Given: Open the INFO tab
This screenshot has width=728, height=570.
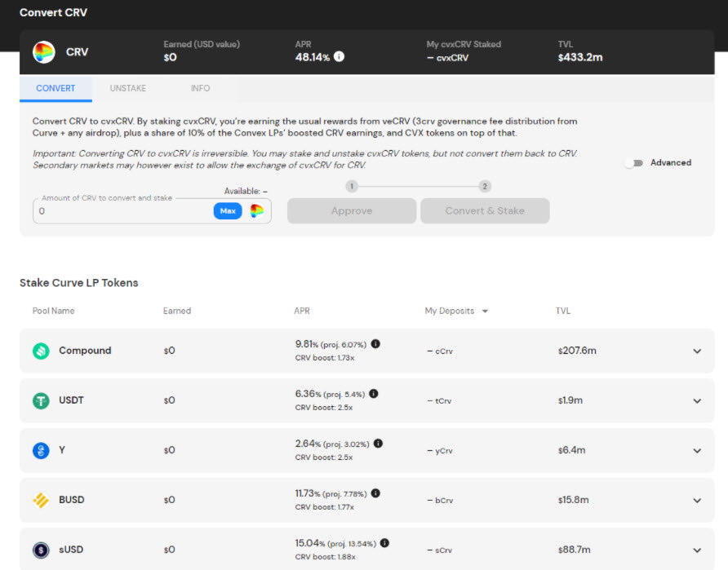Looking at the screenshot, I should 201,88.
